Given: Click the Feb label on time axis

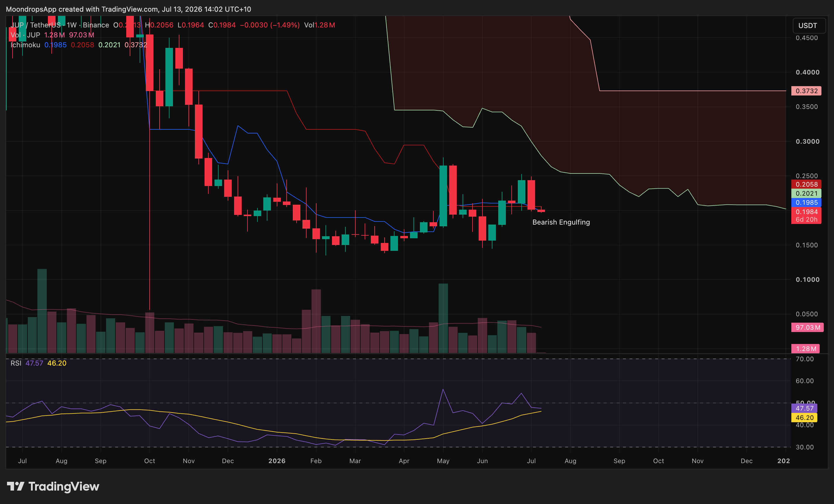Looking at the screenshot, I should pyautogui.click(x=316, y=461).
